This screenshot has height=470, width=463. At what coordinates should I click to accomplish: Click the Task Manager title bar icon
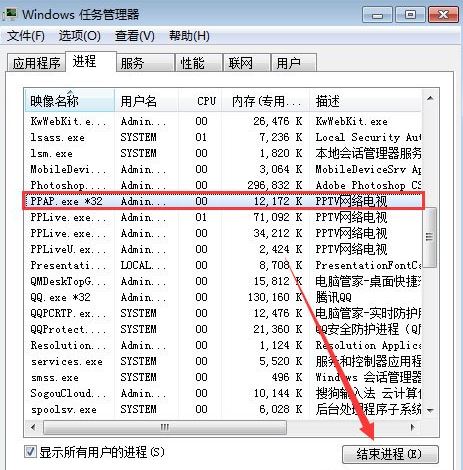pos(9,14)
